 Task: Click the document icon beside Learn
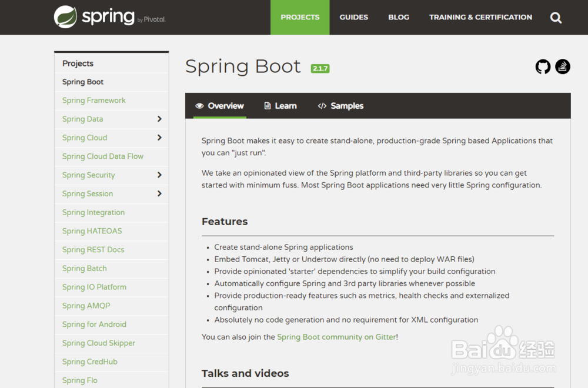tap(268, 106)
